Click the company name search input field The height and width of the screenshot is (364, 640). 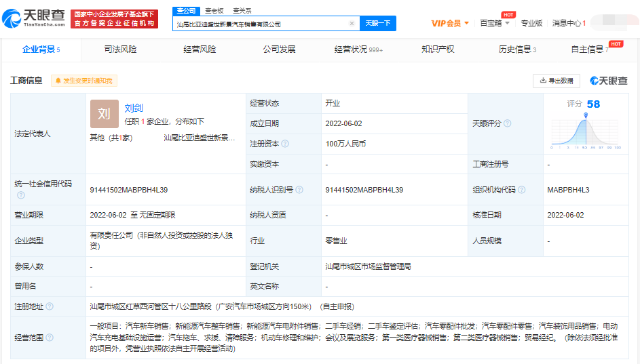261,23
